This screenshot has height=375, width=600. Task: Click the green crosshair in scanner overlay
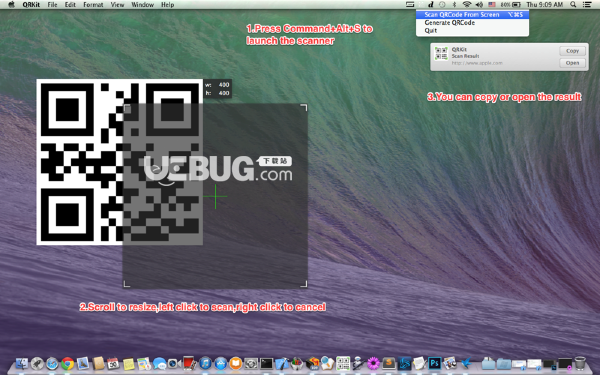(215, 196)
